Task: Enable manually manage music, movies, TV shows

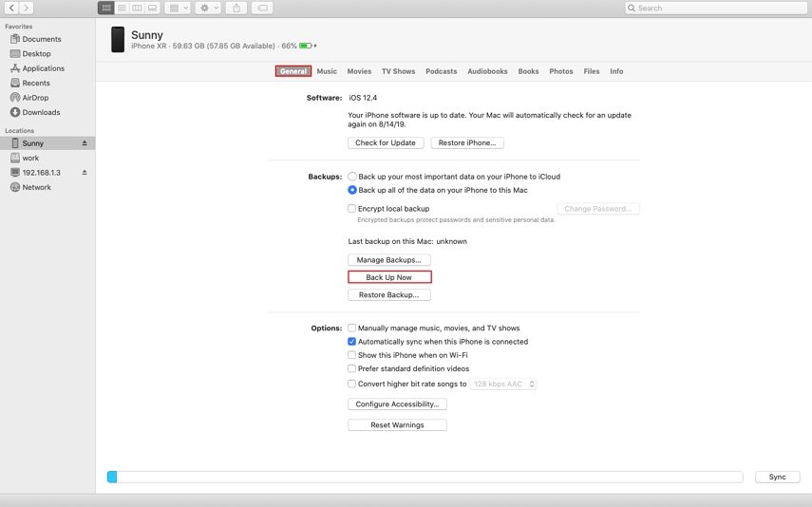Action: pos(352,329)
